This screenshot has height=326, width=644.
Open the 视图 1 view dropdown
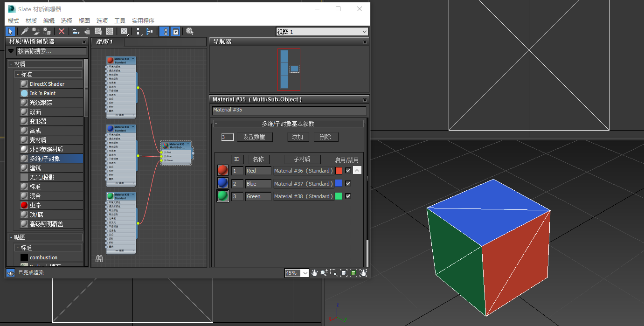(364, 32)
